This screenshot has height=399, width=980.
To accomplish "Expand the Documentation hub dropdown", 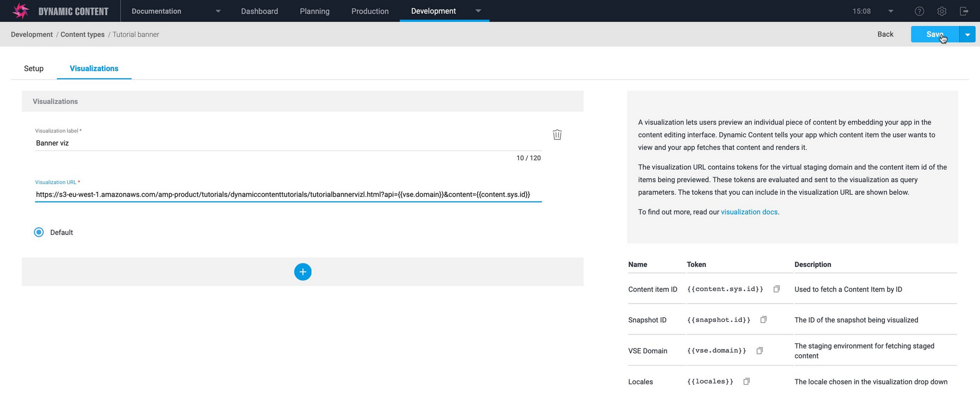I will click(x=218, y=11).
